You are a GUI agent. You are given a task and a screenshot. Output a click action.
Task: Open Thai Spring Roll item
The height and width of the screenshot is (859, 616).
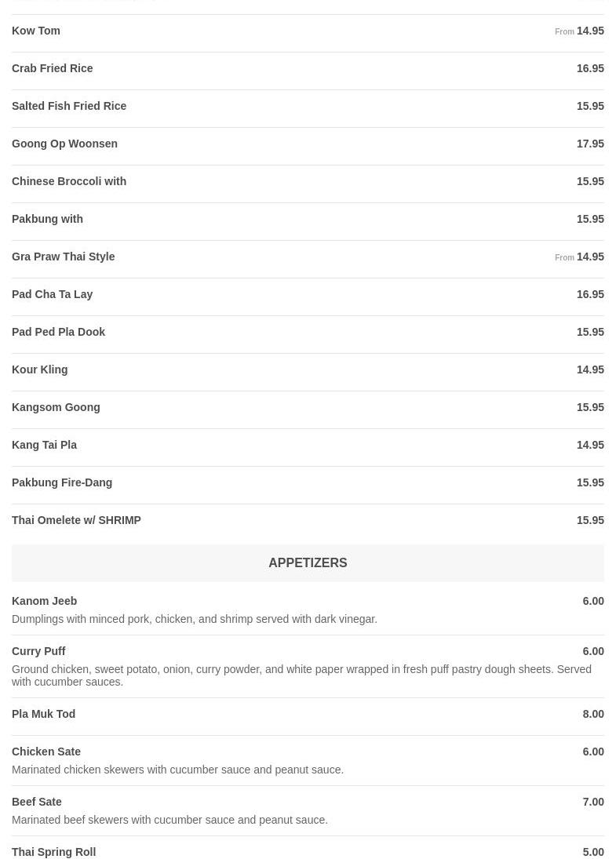tap(54, 852)
